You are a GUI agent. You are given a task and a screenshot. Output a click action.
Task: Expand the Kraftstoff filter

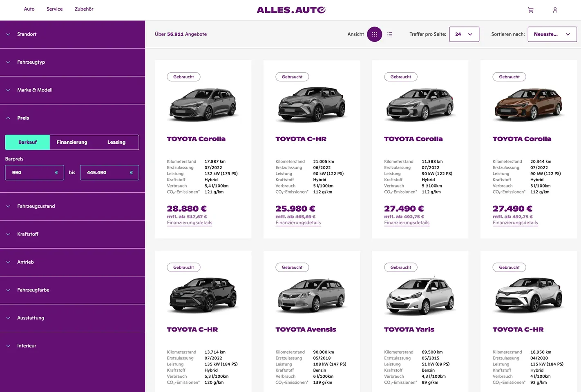coord(72,234)
